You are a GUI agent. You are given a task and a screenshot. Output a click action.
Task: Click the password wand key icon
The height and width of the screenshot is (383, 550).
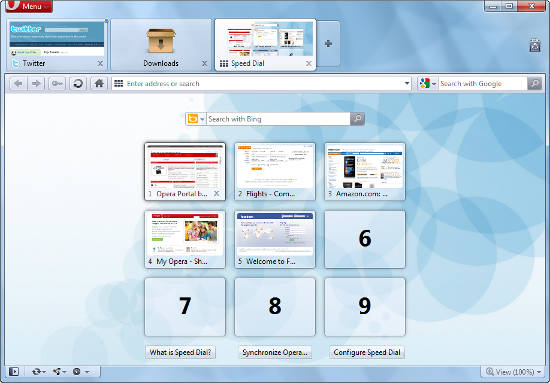pos(57,84)
